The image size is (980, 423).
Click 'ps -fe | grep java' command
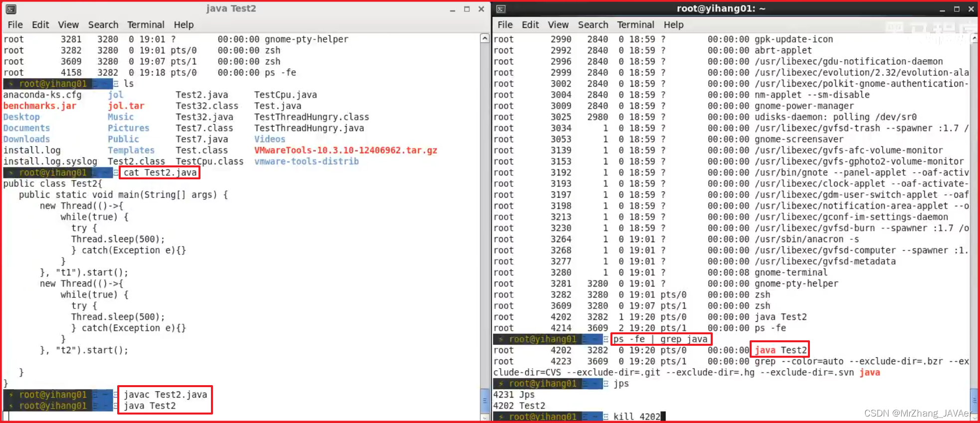[x=660, y=339]
